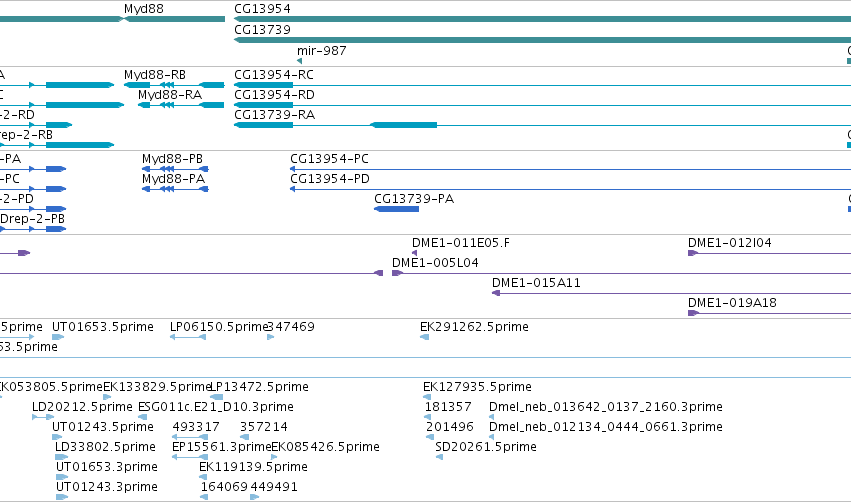The image size is (851, 502).
Task: Select the DME1-005L04 feature arrow
Action: click(x=397, y=273)
